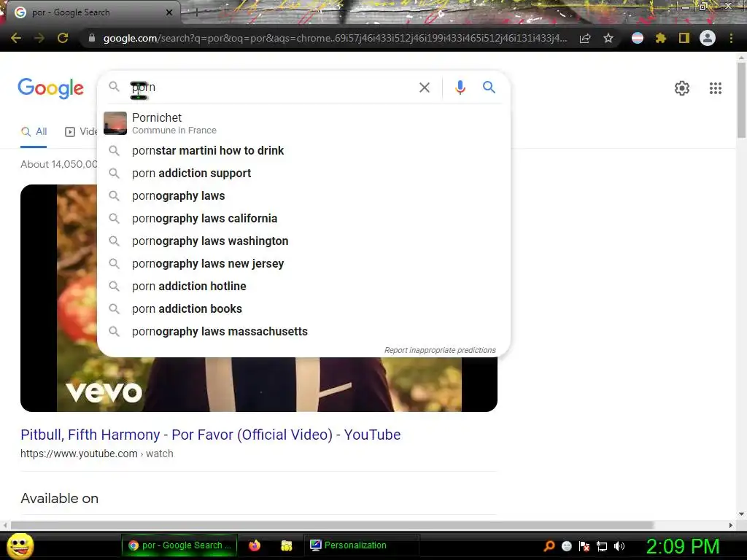Open Pitbull, Fifth Harmony Por Favor YouTube link
The image size is (747, 560).
(211, 435)
